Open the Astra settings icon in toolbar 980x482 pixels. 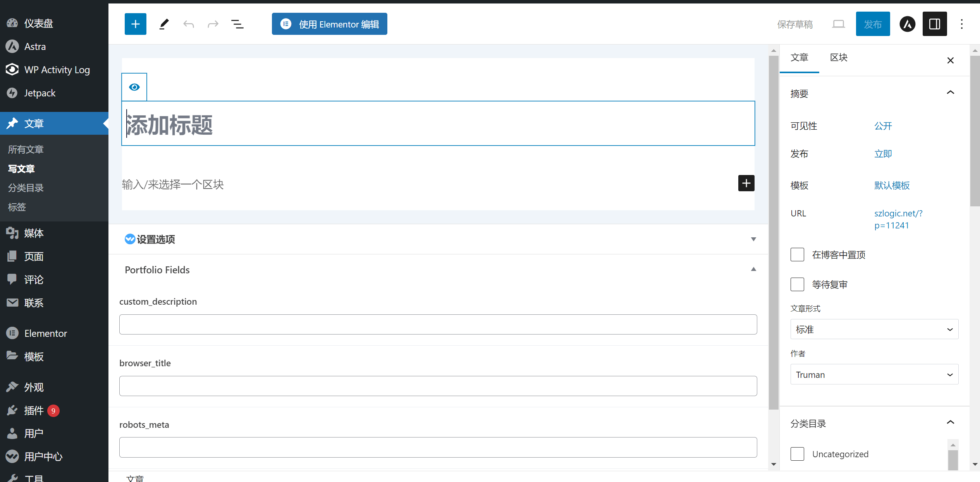tap(907, 24)
